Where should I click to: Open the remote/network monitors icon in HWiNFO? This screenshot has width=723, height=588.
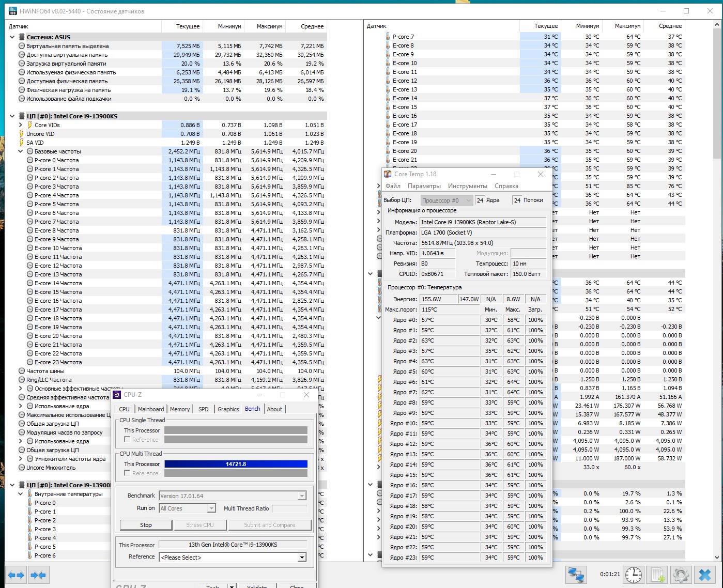coord(576,575)
